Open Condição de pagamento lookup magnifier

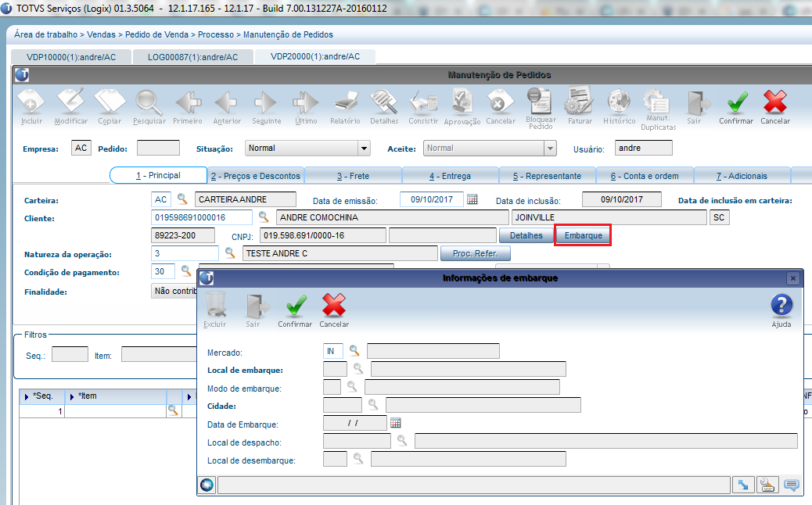click(186, 270)
